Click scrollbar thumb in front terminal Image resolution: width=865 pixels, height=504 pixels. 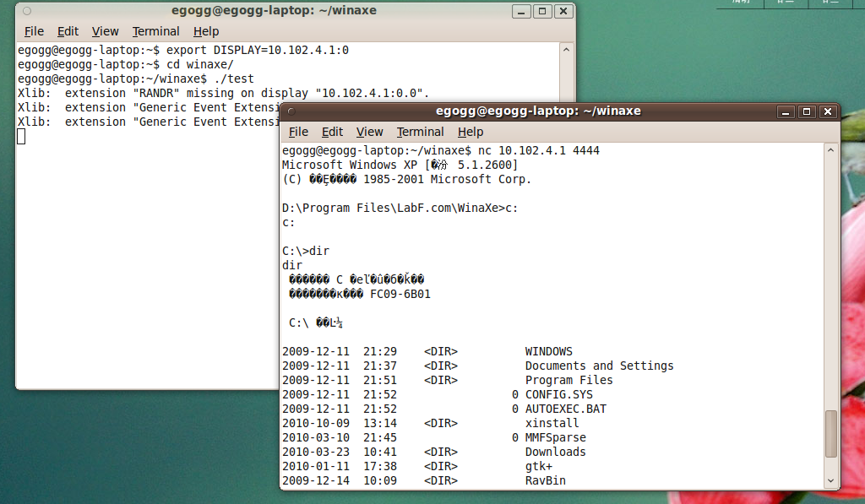tap(830, 433)
